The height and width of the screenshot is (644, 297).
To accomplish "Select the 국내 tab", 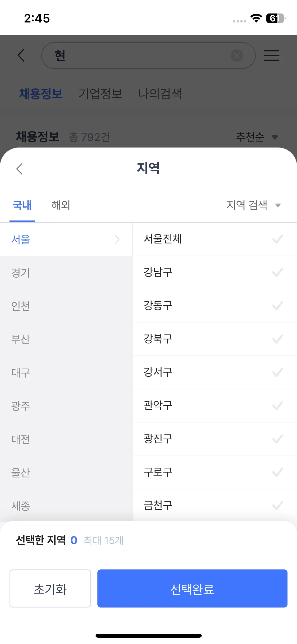I will pyautogui.click(x=22, y=205).
